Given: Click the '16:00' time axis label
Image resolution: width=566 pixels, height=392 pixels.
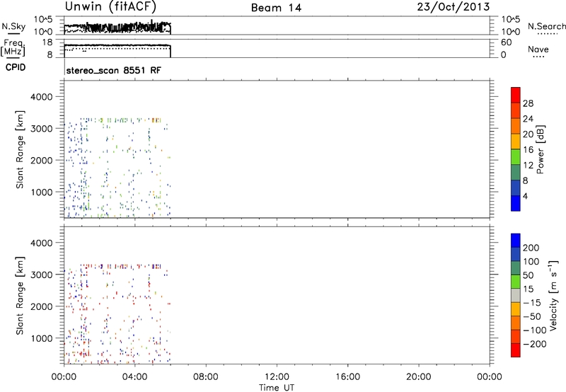Looking at the screenshot, I should pos(347,377).
